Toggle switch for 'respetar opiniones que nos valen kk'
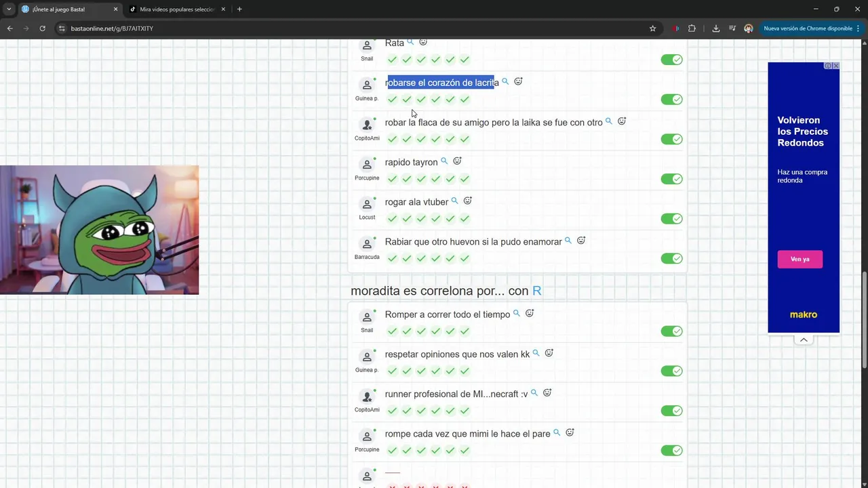This screenshot has height=488, width=868. click(671, 371)
